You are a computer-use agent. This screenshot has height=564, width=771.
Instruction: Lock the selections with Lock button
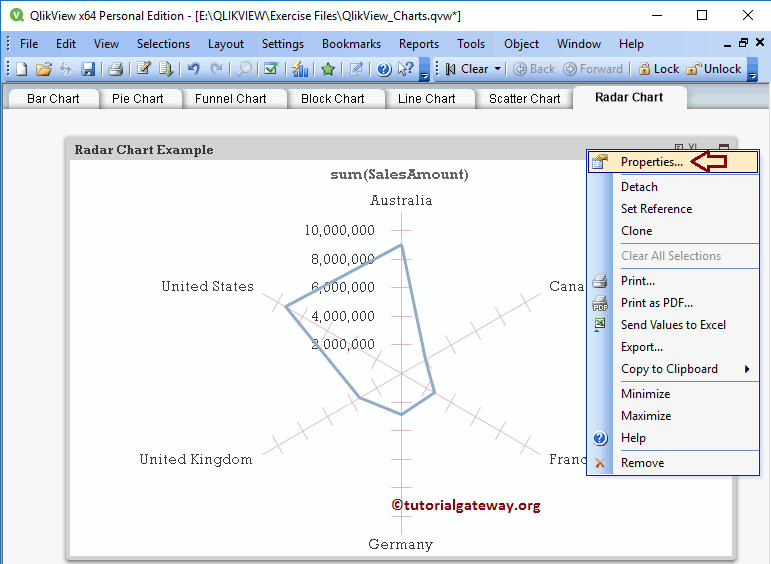click(658, 69)
